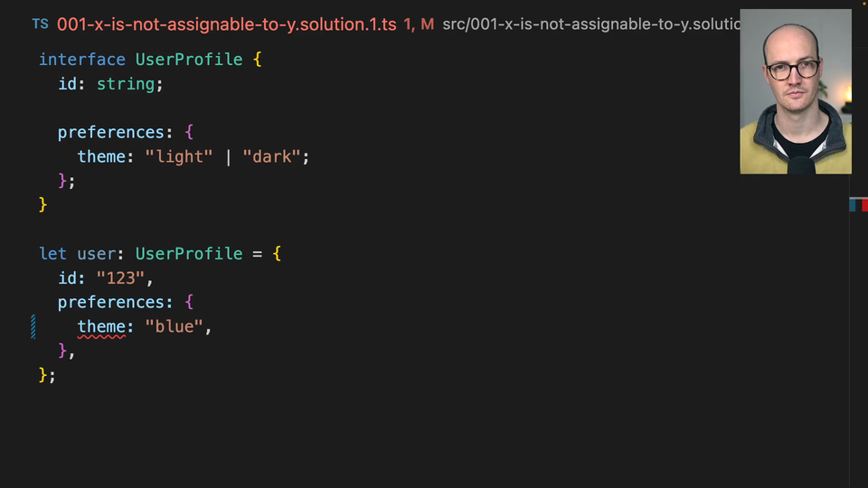Click the interface keyword
This screenshot has height=488, width=868.
click(x=82, y=60)
